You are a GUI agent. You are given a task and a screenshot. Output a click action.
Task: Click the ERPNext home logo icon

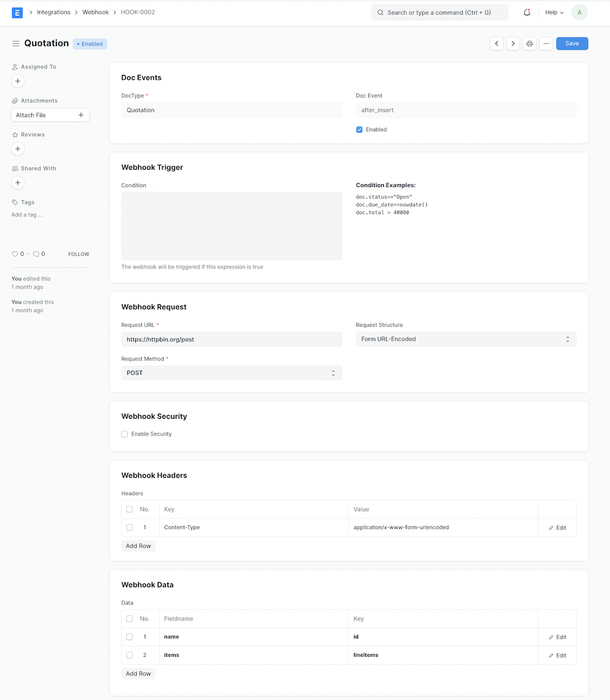pos(17,13)
